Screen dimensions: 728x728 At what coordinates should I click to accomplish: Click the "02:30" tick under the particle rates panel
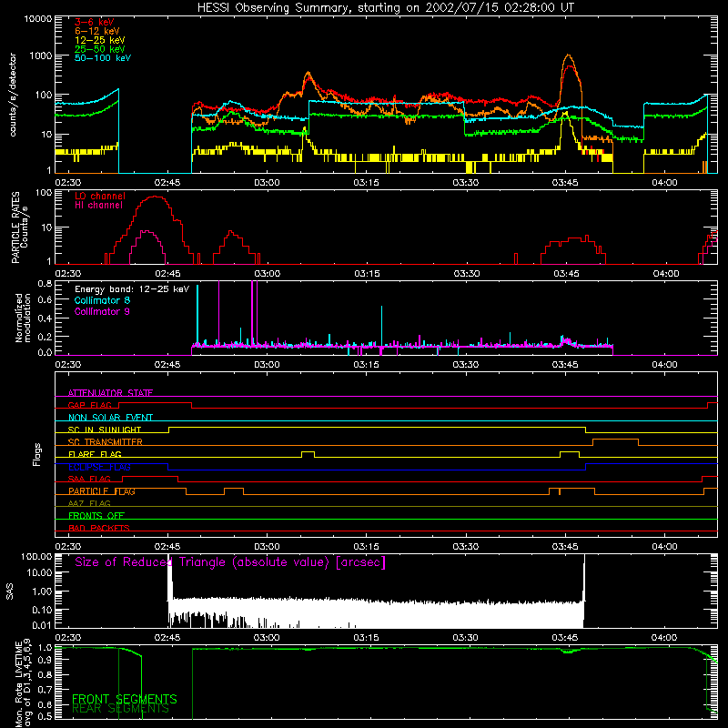pos(68,274)
